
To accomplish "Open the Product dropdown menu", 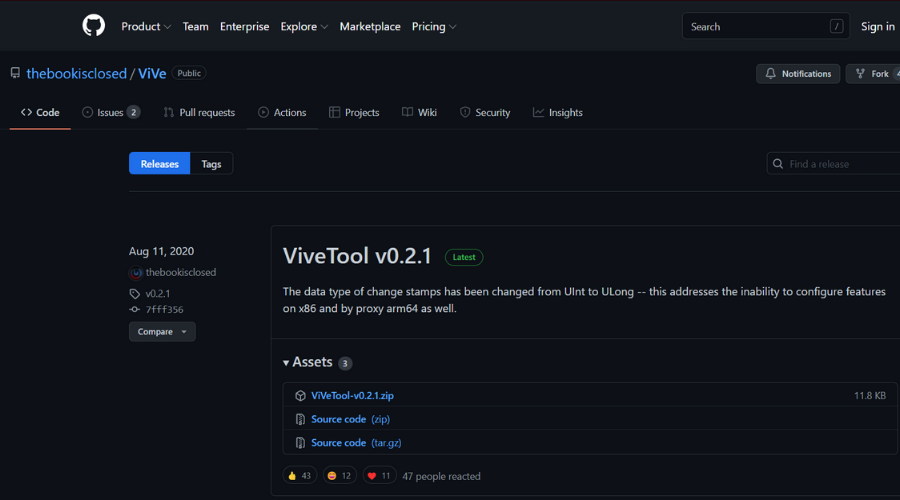I will point(146,27).
